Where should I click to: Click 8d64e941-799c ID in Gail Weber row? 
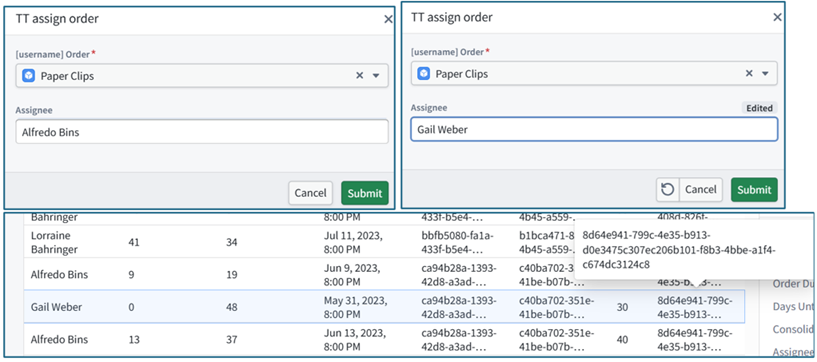(x=696, y=307)
